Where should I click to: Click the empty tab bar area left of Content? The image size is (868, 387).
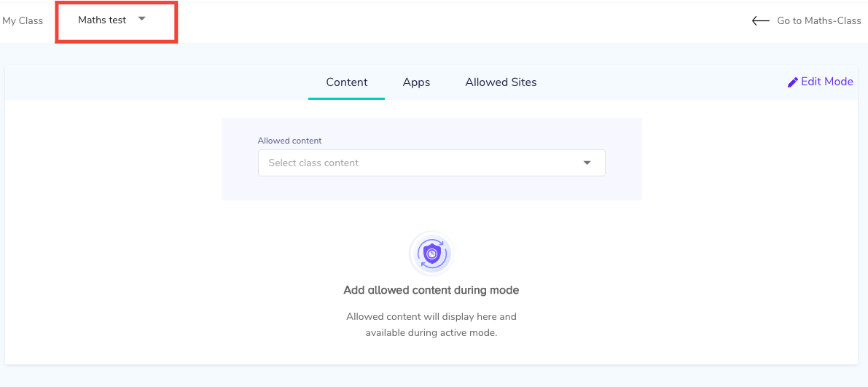tap(155, 82)
